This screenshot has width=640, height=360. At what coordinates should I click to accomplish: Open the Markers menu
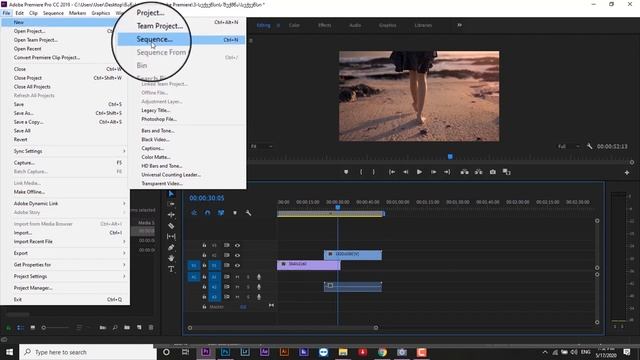[77, 13]
